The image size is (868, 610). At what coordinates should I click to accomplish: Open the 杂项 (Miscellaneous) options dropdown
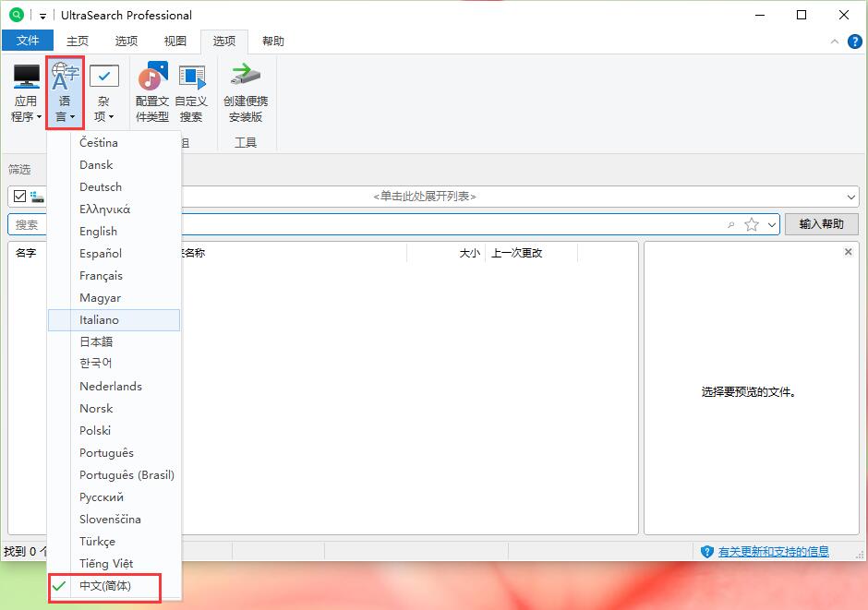103,92
